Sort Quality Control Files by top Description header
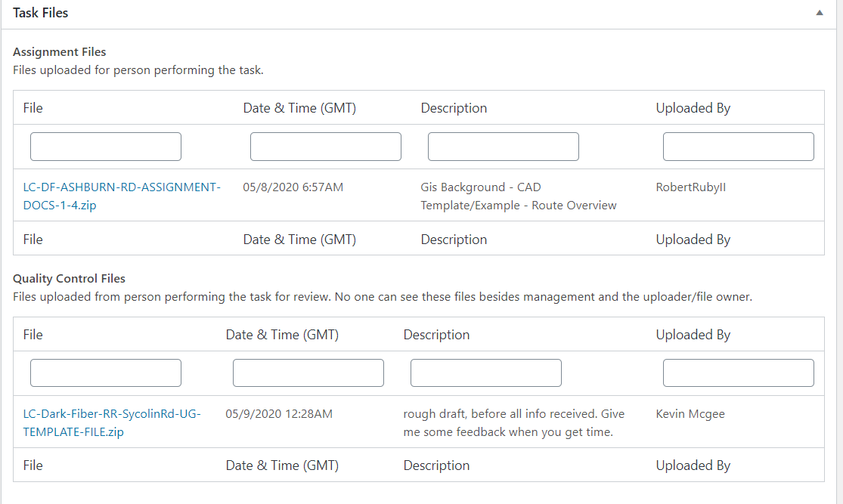Viewport: 843px width, 504px height. coord(436,335)
